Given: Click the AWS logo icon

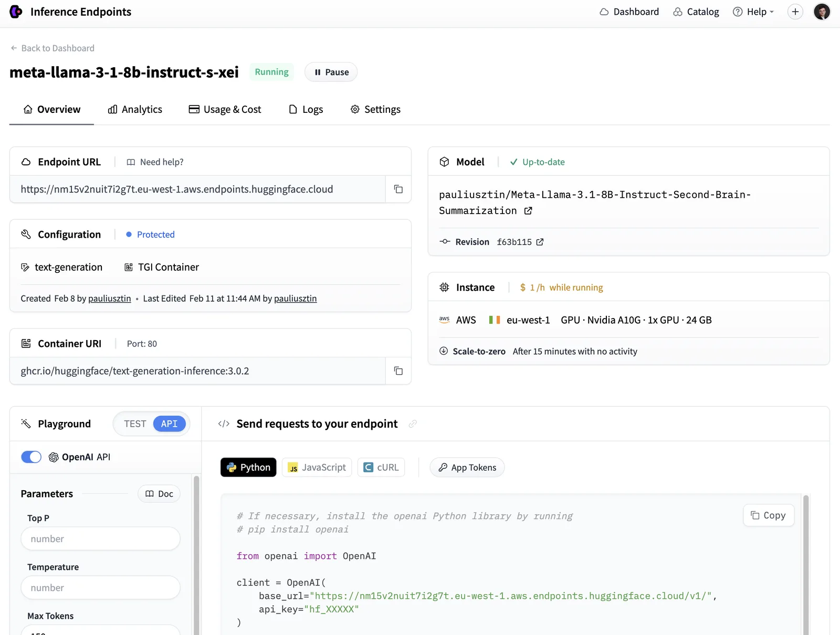Looking at the screenshot, I should click(444, 320).
